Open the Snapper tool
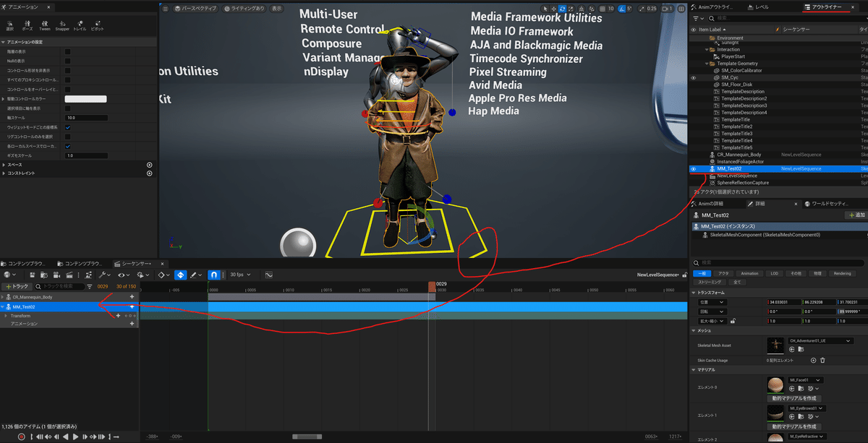The width and height of the screenshot is (868, 443). point(62,25)
